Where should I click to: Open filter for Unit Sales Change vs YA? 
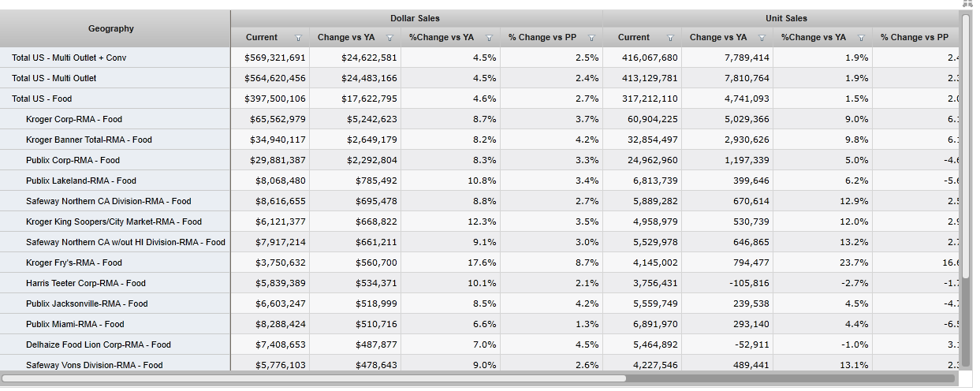[762, 38]
